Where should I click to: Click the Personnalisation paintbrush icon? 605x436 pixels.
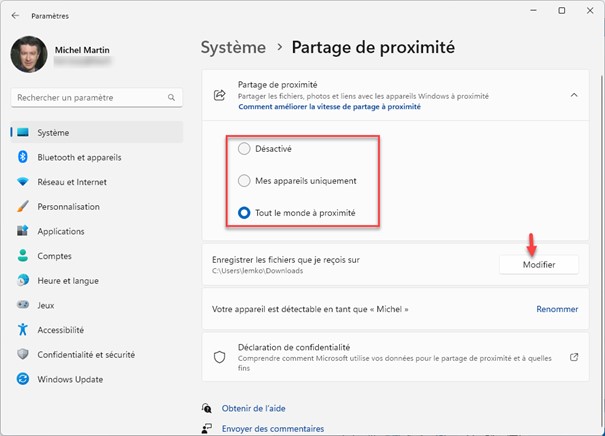tap(22, 207)
